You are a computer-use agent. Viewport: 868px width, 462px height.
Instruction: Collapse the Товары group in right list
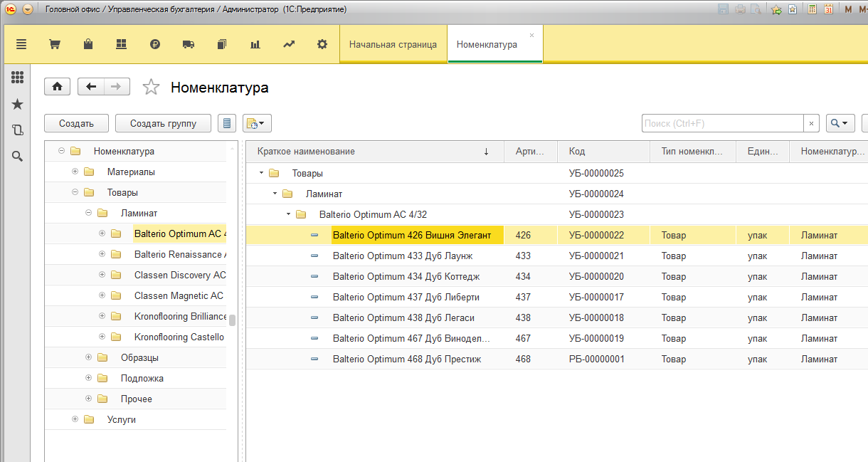click(x=261, y=173)
